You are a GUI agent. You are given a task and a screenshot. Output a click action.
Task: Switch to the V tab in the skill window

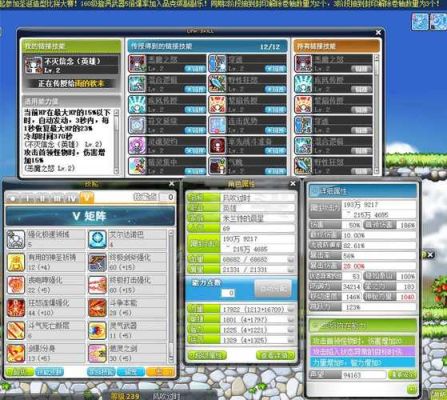click(87, 198)
